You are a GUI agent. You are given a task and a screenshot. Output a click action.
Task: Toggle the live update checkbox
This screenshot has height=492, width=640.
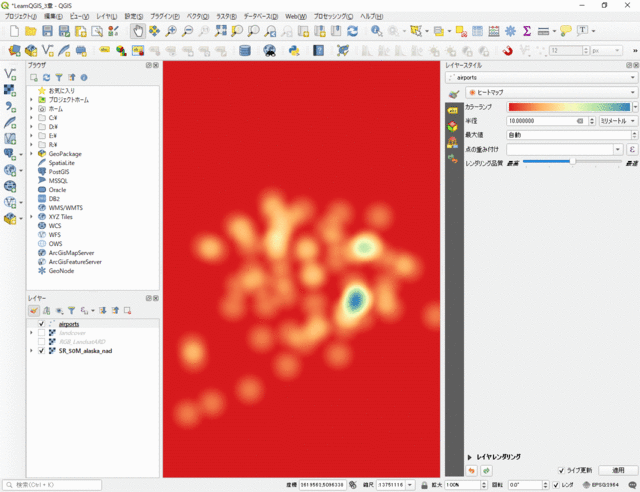tap(562, 470)
